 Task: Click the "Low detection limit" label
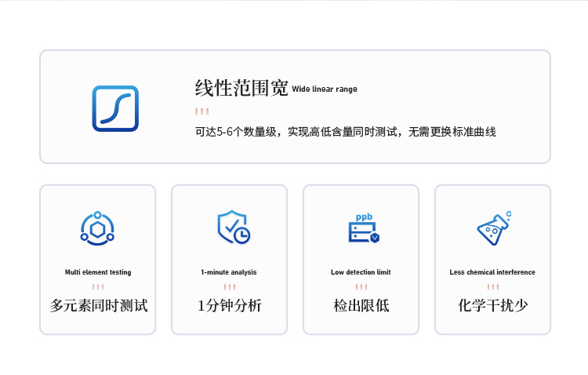point(361,272)
